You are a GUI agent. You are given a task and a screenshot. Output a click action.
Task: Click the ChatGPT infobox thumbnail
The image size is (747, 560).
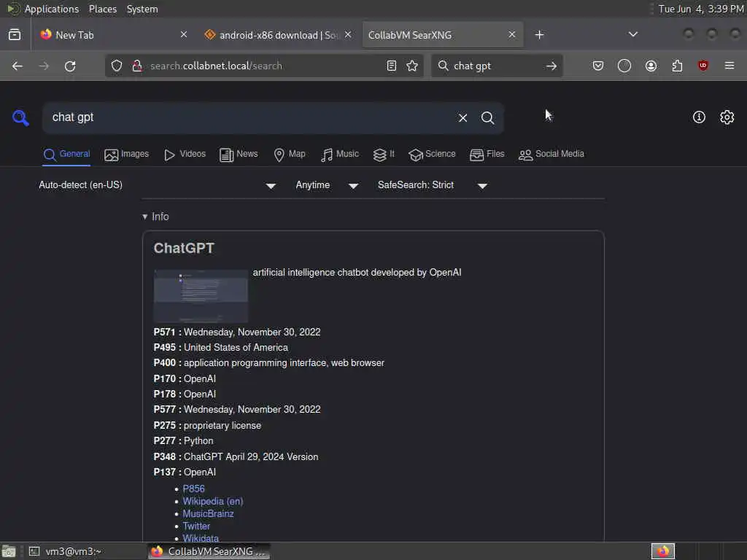pyautogui.click(x=201, y=296)
